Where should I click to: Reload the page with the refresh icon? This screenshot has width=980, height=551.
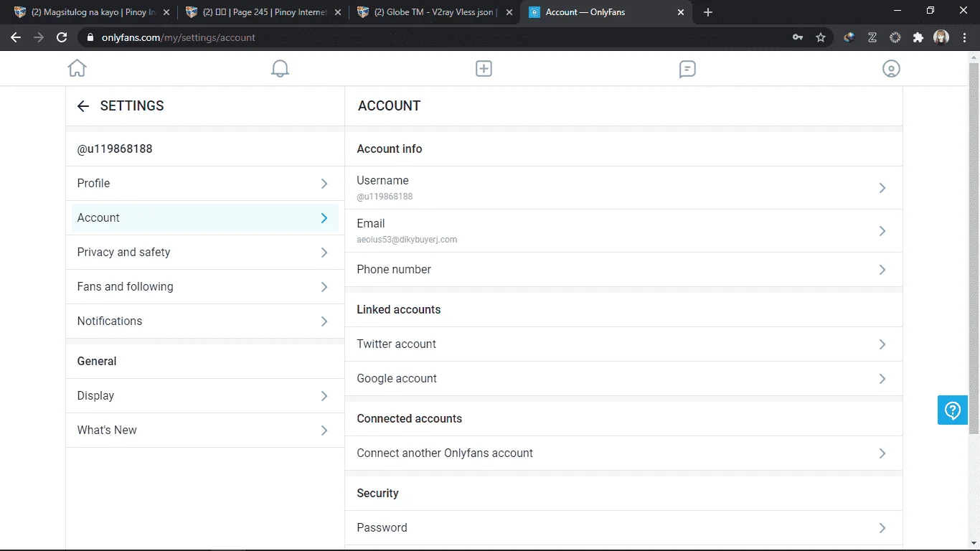coord(62,37)
